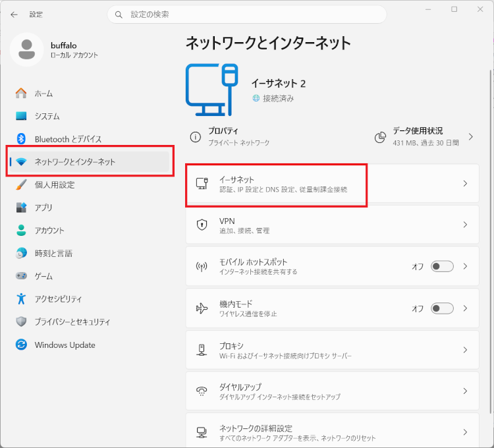Expand the モバイル ホットスポット chevron

(465, 267)
